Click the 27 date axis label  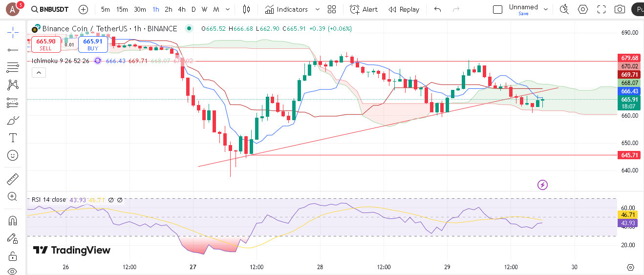(193, 267)
